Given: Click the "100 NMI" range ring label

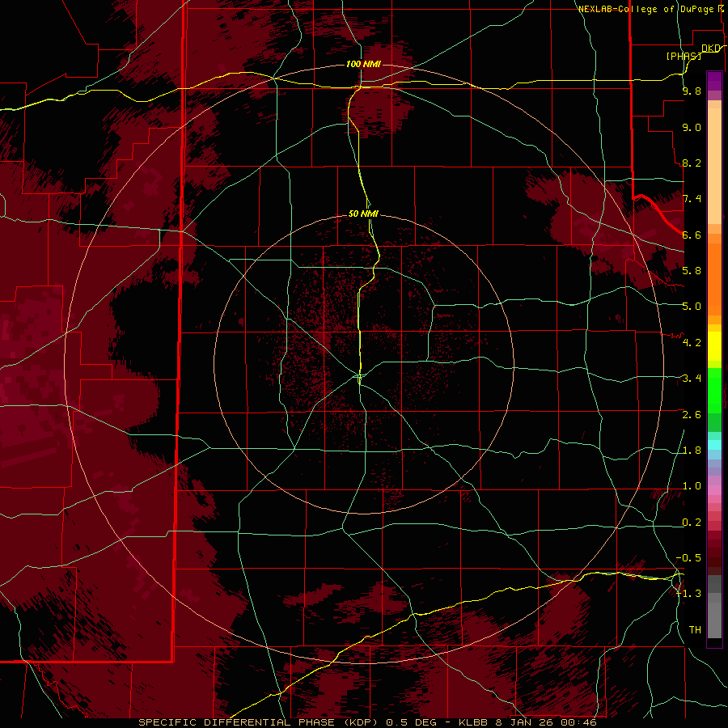Looking at the screenshot, I should point(363,64).
